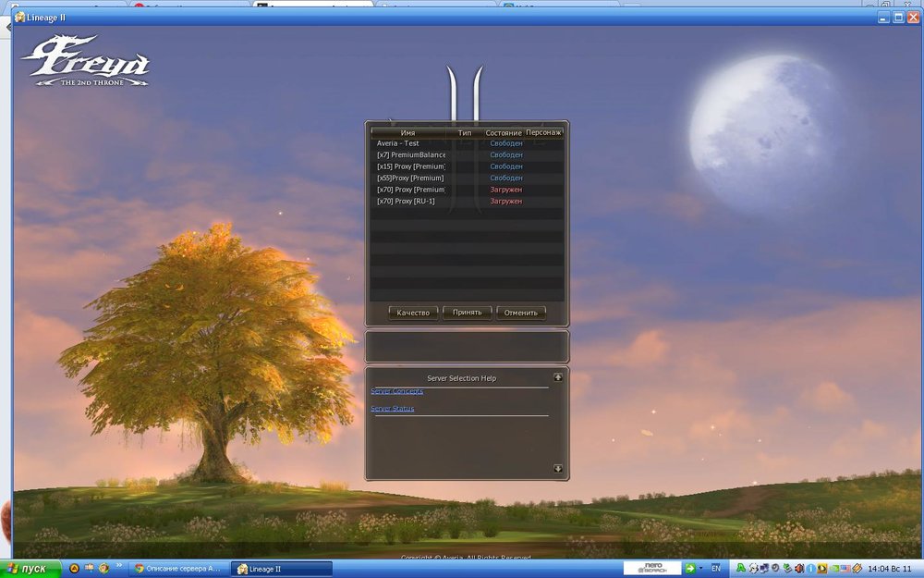The width and height of the screenshot is (924, 578).
Task: Click the EN language indicator in taskbar
Action: (x=715, y=569)
